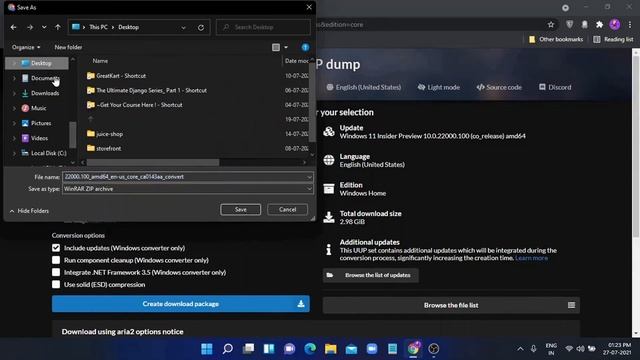
Task: Click the File name input field
Action: 184,177
